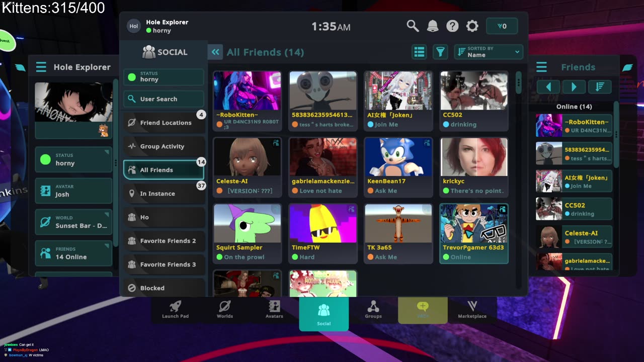Image resolution: width=644 pixels, height=362 pixels.
Task: Change the horny status in Social sidebar
Action: 164,77
